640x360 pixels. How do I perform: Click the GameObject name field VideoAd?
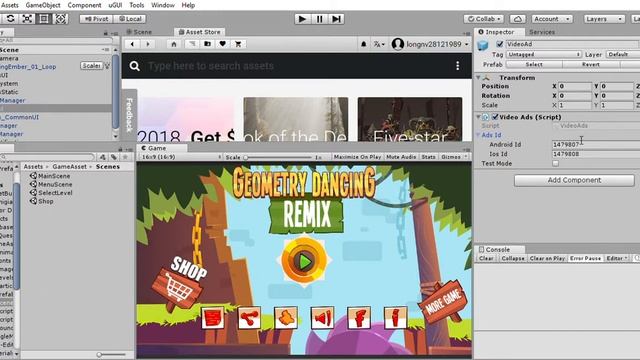[572, 44]
